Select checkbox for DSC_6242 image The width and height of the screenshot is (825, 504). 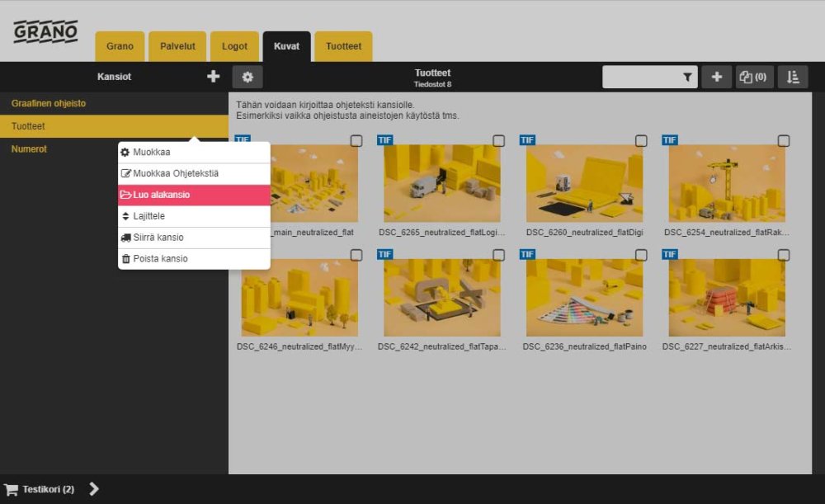499,255
